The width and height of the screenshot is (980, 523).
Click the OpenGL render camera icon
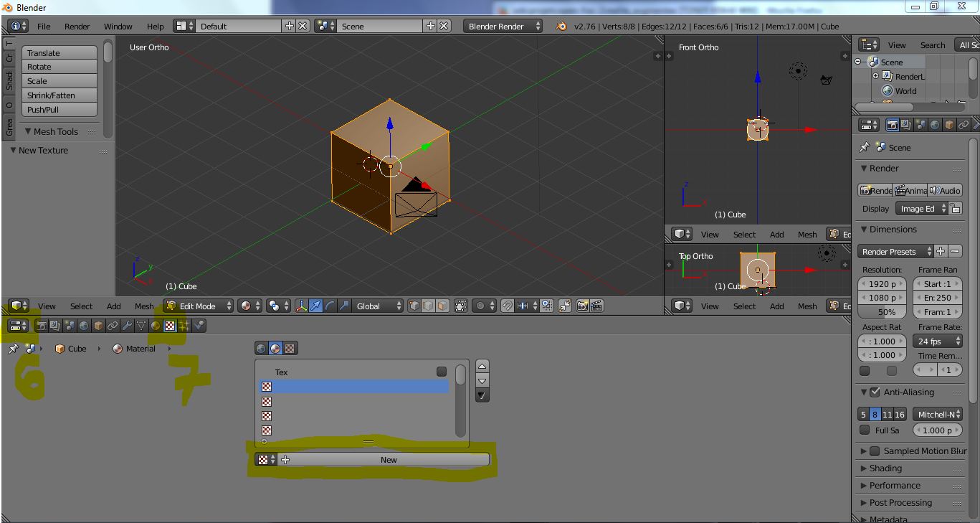[582, 306]
